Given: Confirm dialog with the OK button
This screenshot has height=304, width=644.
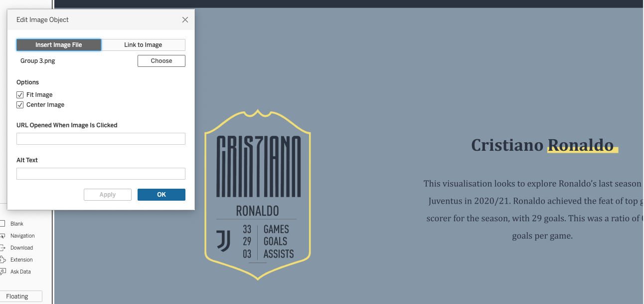Looking at the screenshot, I should click(161, 195).
